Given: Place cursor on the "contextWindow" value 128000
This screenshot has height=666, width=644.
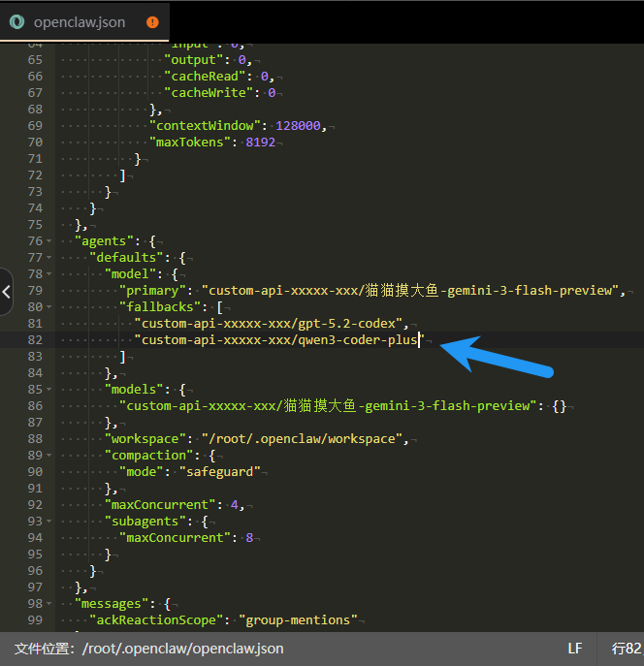Looking at the screenshot, I should click(x=302, y=125).
